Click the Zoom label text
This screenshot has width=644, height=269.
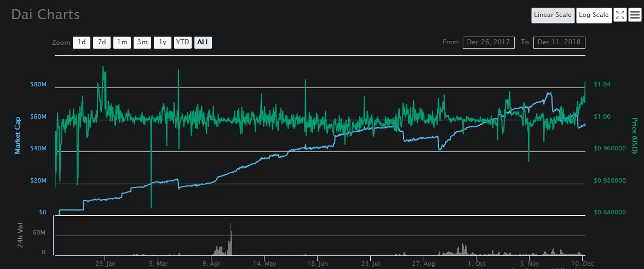click(x=61, y=42)
